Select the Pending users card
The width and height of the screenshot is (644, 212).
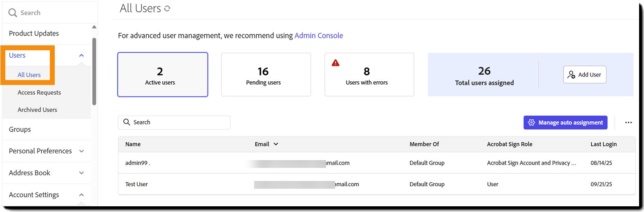tap(266, 75)
